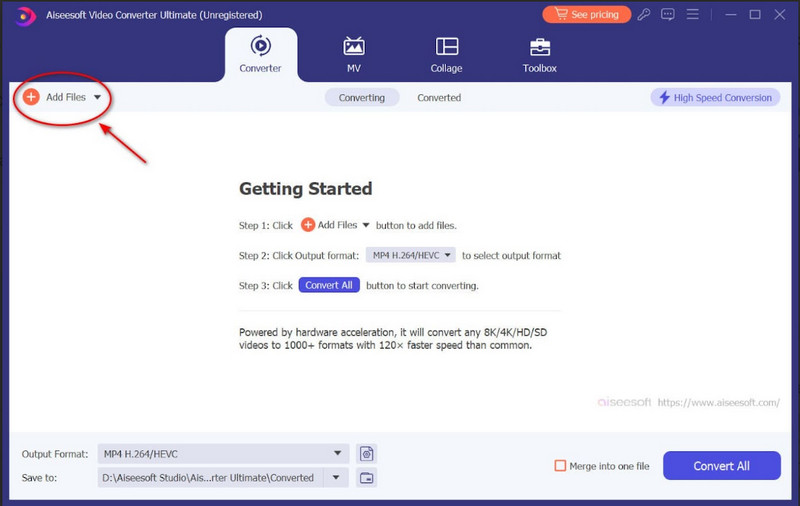
Task: Show the Converted list
Action: (x=439, y=97)
